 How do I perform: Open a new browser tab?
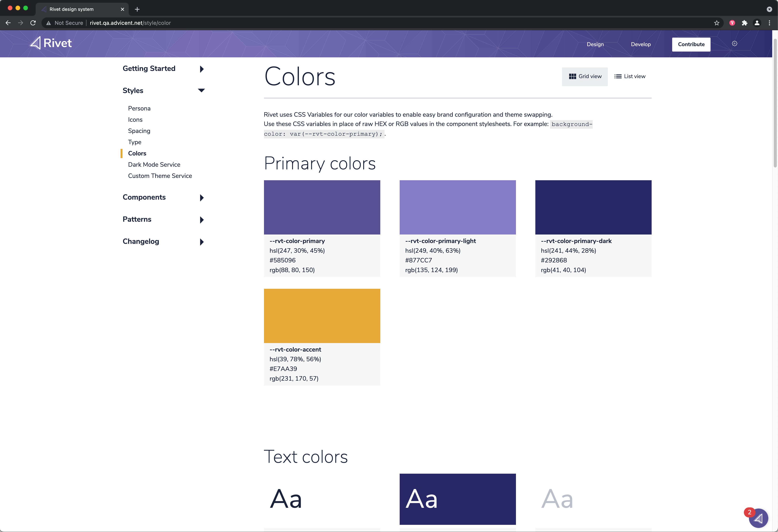(x=137, y=9)
